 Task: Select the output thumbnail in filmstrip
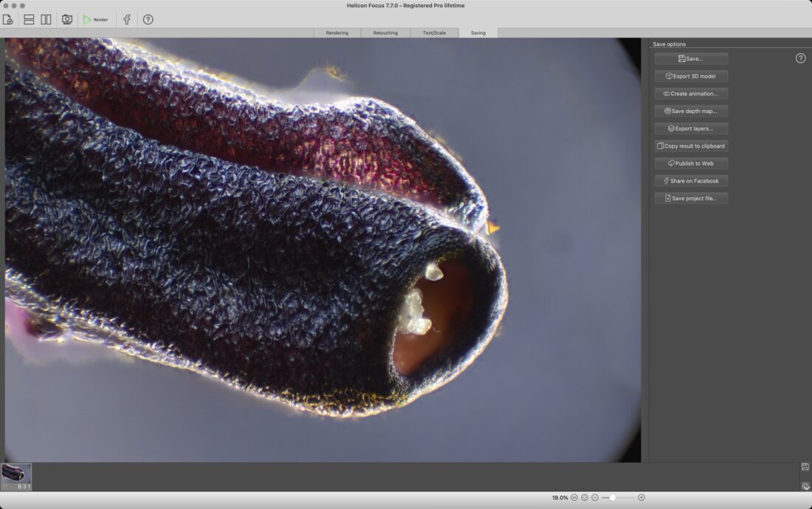click(x=16, y=474)
